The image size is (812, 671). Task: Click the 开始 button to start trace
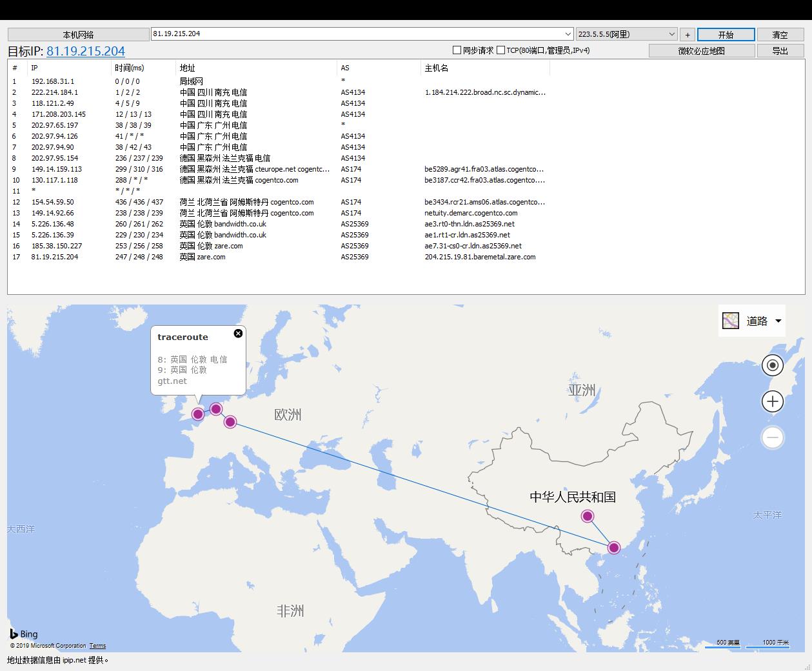726,35
